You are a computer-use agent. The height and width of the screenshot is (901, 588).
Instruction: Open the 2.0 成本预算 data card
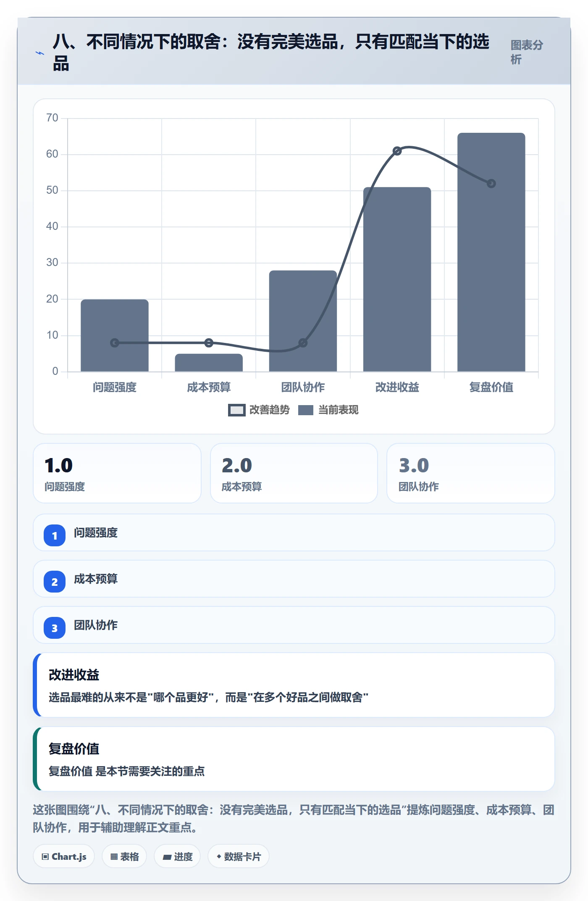click(x=294, y=473)
